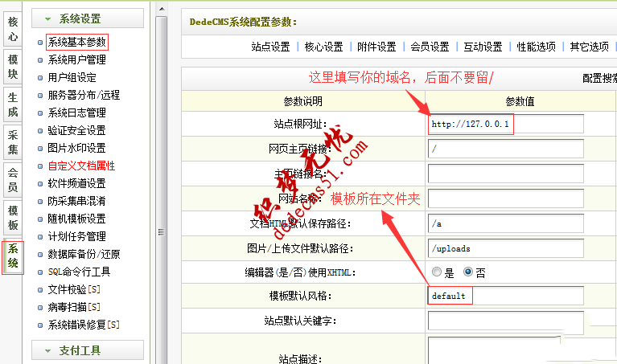Open 文件校验[S]
The image size is (617, 364).
coord(74,290)
